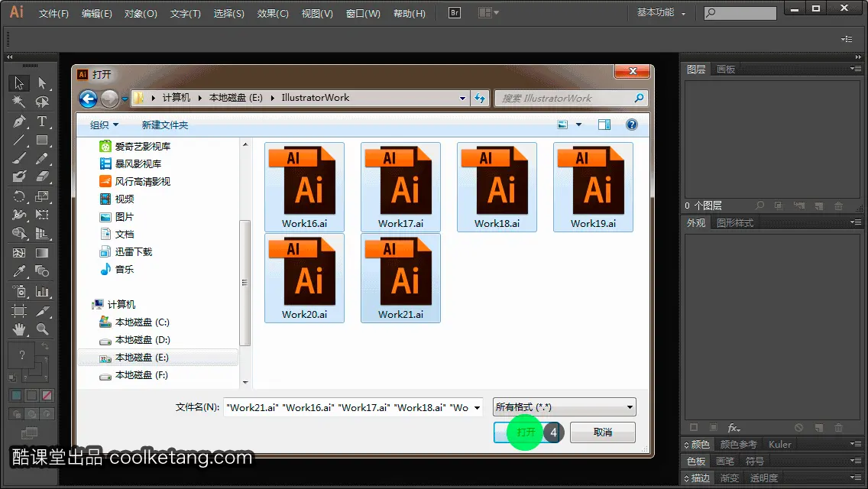Image resolution: width=868 pixels, height=489 pixels.
Task: Click the 打开 button
Action: 526,432
